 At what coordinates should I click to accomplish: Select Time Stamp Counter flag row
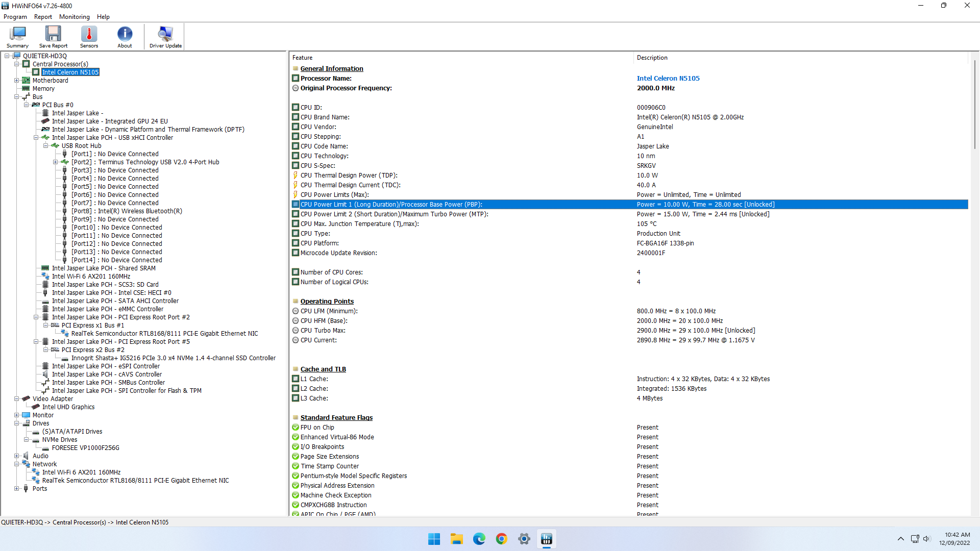(x=629, y=466)
